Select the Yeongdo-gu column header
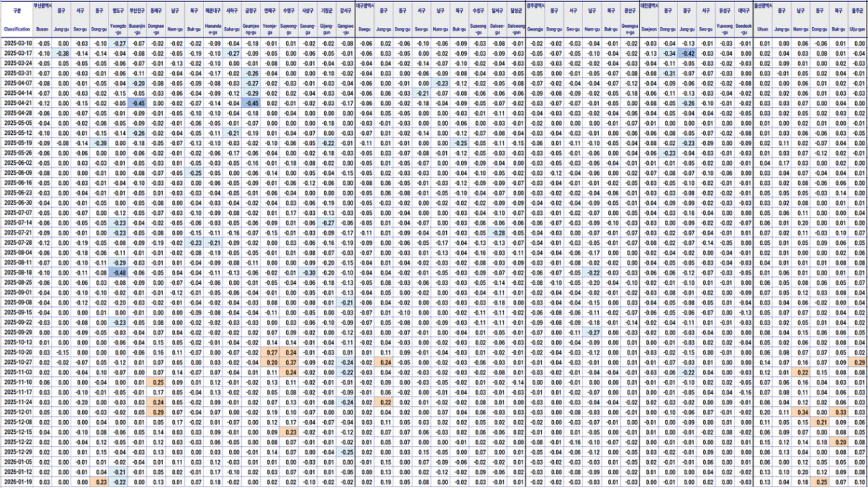Viewport: 868px width, 488px height. tap(120, 29)
